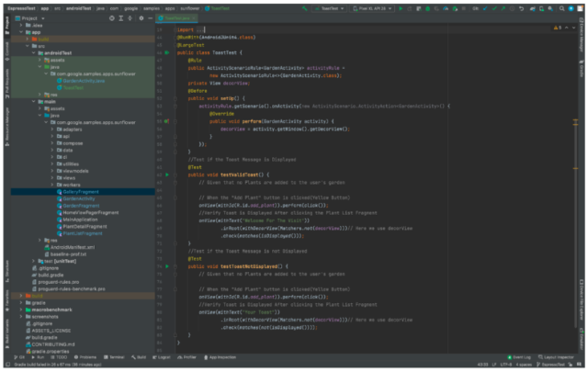
Task: Open the Terminal tool window tab
Action: coord(114,357)
